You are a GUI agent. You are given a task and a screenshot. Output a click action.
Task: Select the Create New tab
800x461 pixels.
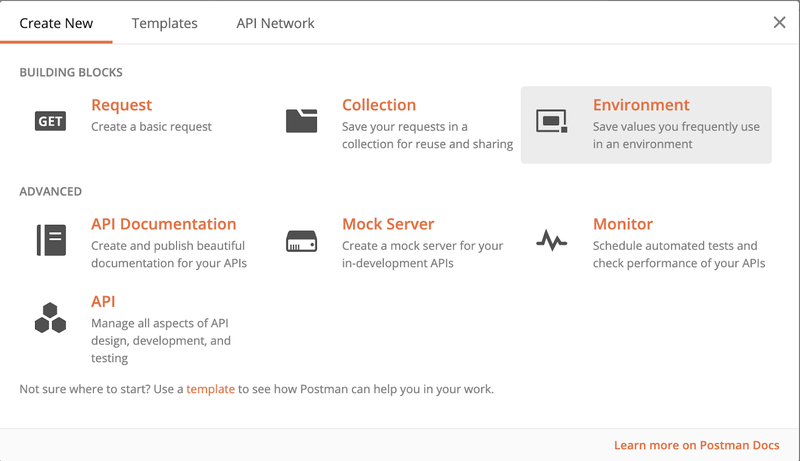[56, 23]
